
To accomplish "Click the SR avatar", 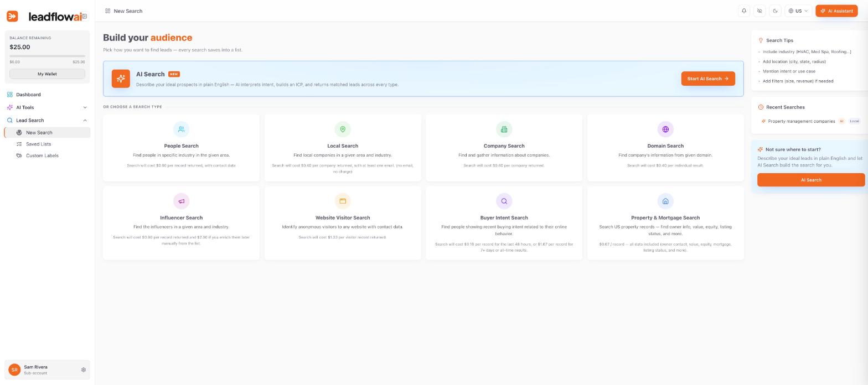I will [x=14, y=370].
